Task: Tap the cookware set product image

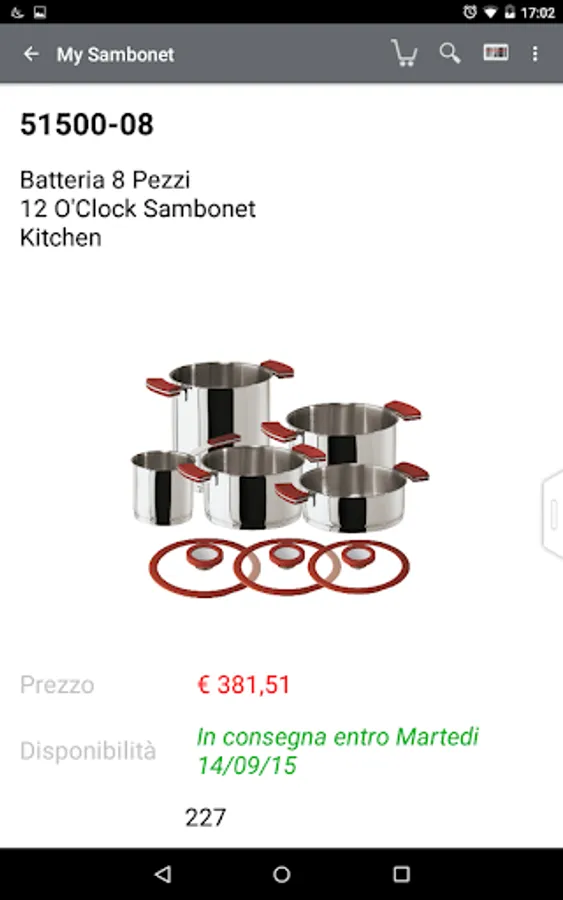Action: [x=281, y=478]
